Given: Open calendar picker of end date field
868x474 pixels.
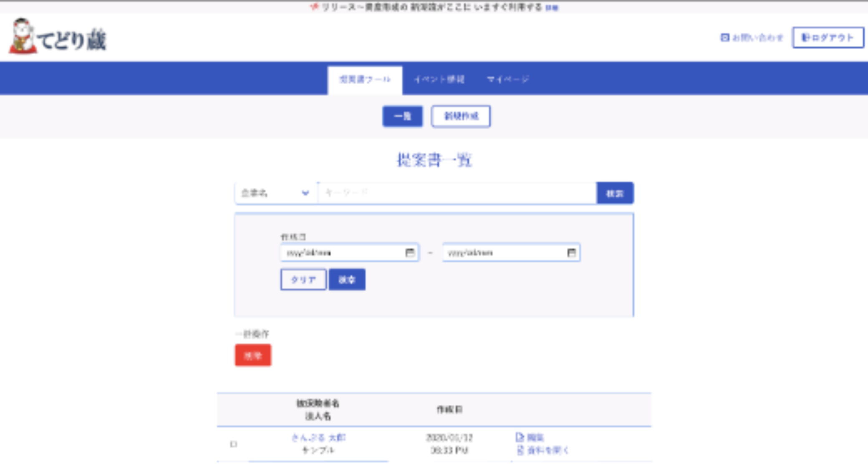Looking at the screenshot, I should pos(571,252).
